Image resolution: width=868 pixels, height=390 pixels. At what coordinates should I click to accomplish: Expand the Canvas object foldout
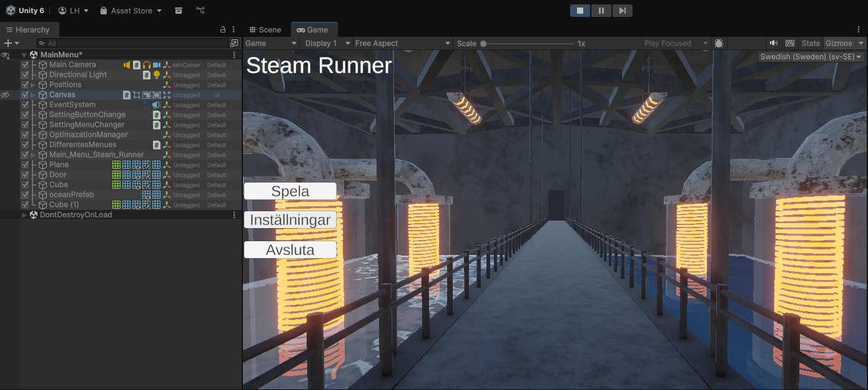33,95
